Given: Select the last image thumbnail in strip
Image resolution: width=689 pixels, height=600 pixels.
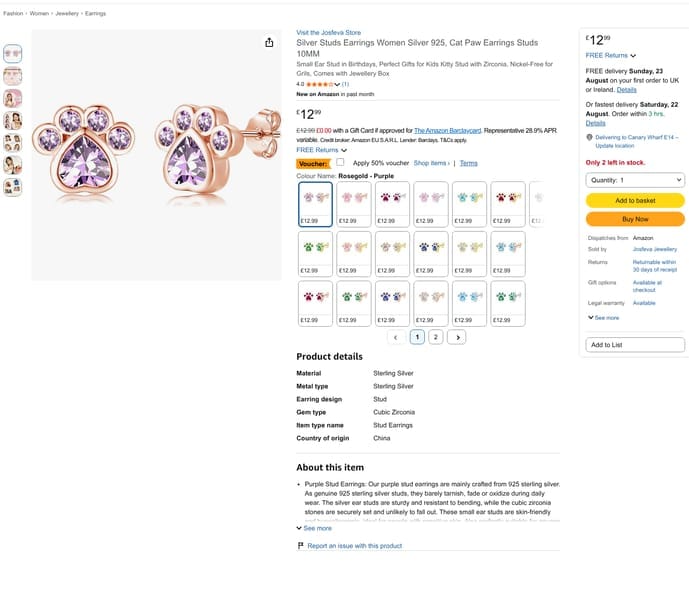Looking at the screenshot, I should pos(12,187).
